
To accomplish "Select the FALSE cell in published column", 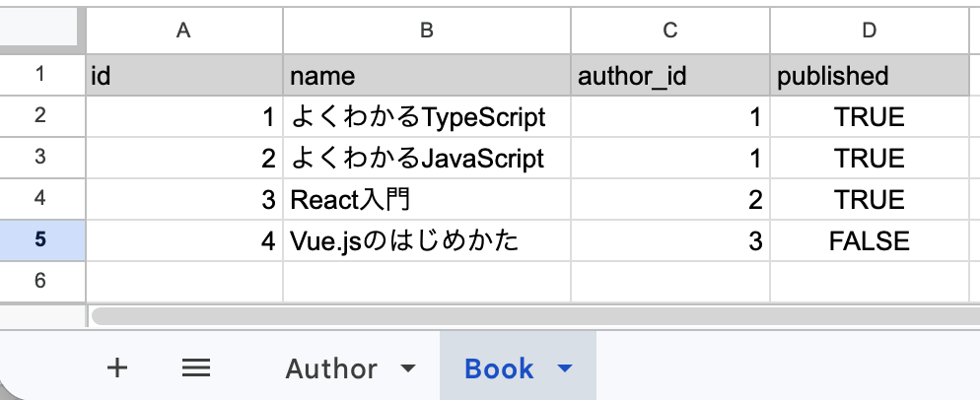I will coord(870,240).
